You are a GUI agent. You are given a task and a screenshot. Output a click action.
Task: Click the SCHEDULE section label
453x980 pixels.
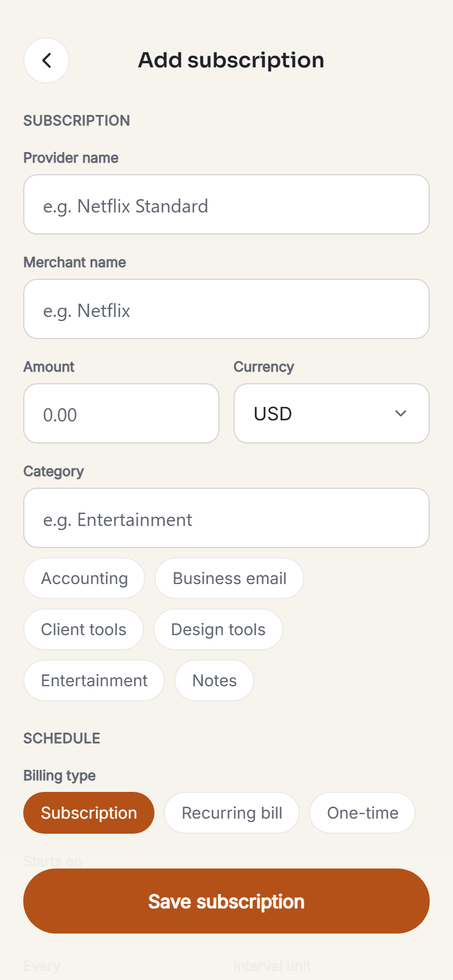click(x=62, y=738)
